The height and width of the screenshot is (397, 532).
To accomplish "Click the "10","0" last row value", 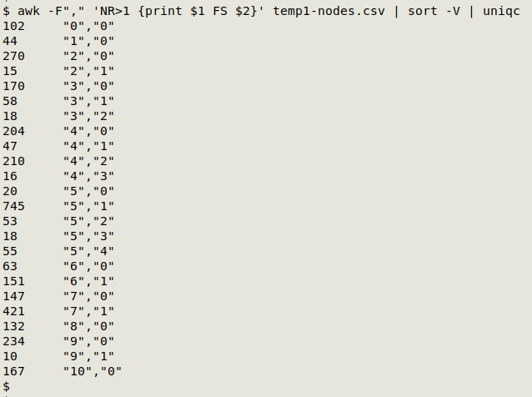I will click(x=93, y=371).
